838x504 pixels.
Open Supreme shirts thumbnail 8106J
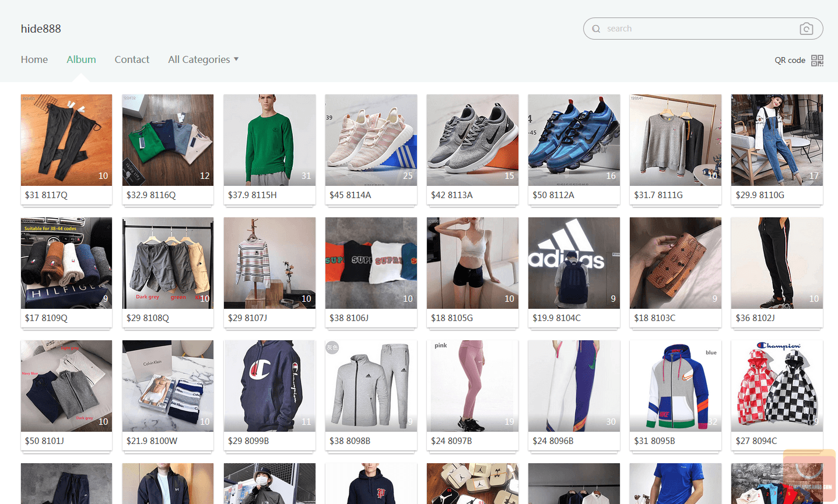click(x=371, y=263)
